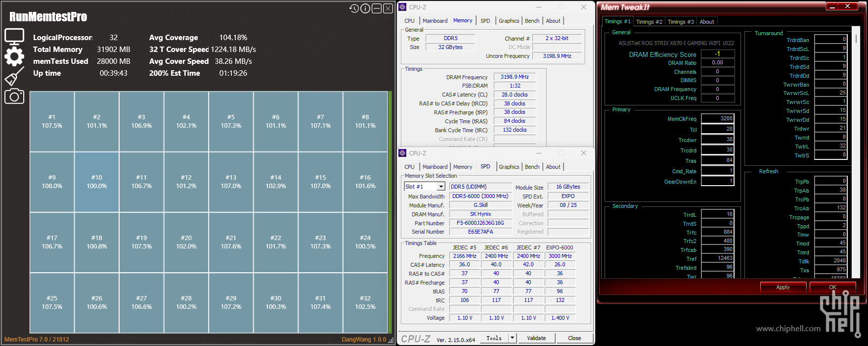
Task: Switch to Bench tab in the CPU-Z Memory window
Action: [532, 21]
